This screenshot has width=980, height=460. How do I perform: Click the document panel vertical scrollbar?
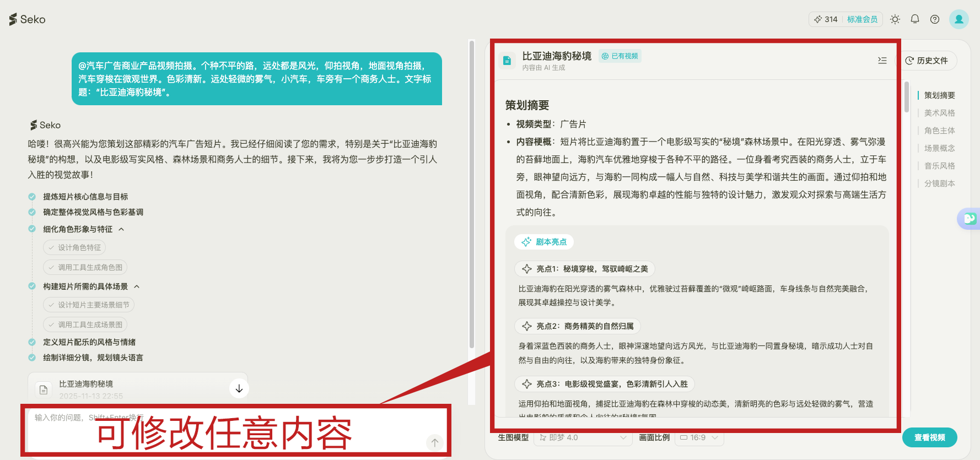[907, 97]
